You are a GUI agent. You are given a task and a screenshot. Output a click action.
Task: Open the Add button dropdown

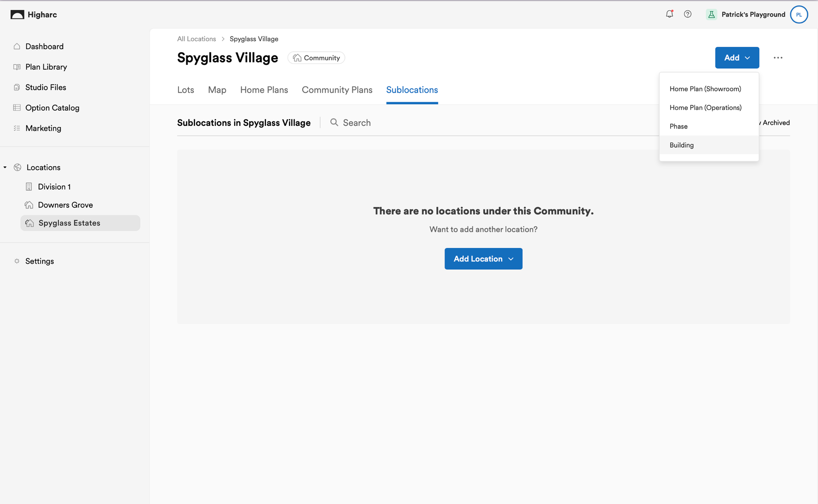click(737, 57)
